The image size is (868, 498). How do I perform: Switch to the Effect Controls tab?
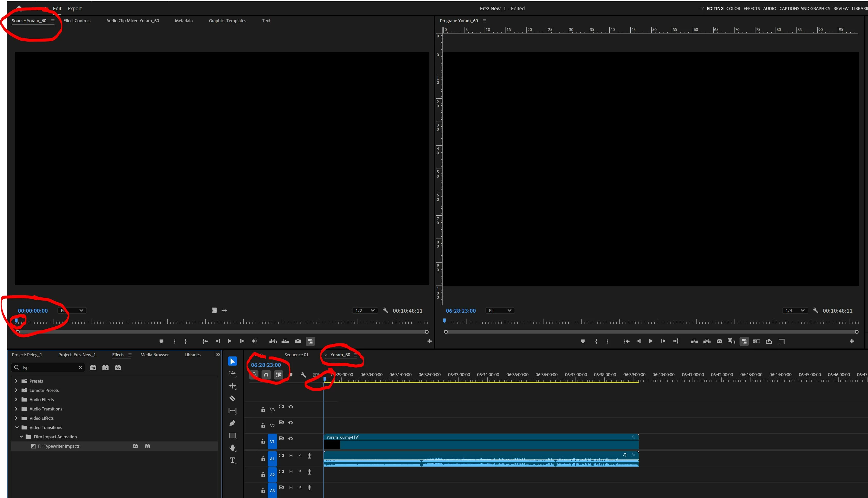tap(77, 20)
